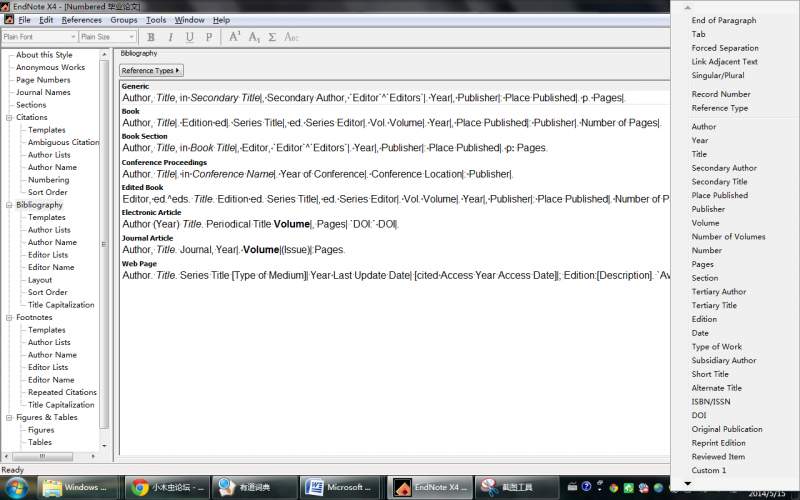Open Windows Start button
Screen dimensions: 800x500
pyautogui.click(x=15, y=488)
